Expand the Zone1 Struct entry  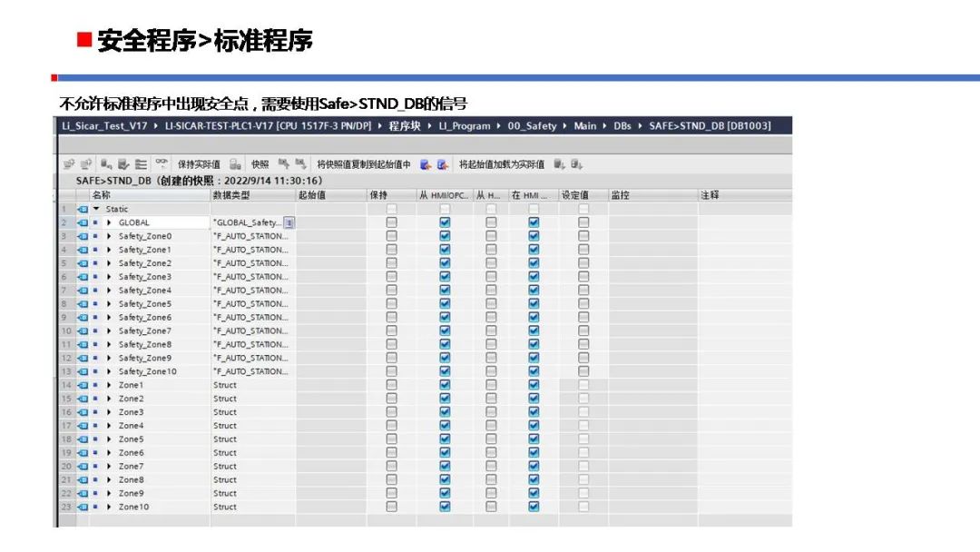tap(110, 385)
